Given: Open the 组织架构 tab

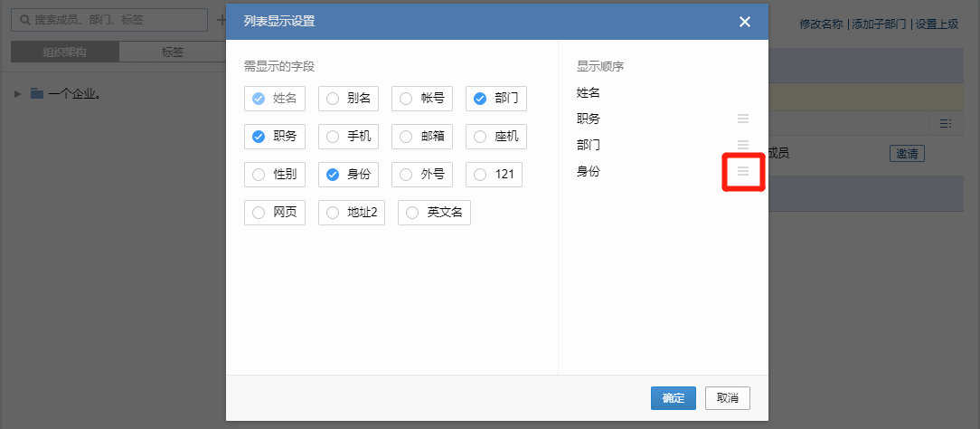Looking at the screenshot, I should (65, 52).
